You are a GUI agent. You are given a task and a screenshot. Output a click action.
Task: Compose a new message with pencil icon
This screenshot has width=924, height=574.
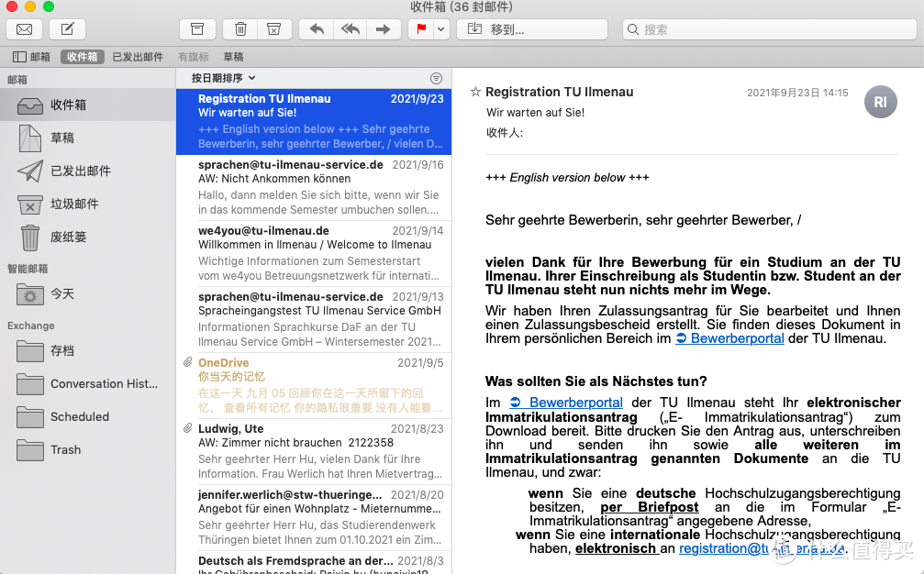coord(68,28)
